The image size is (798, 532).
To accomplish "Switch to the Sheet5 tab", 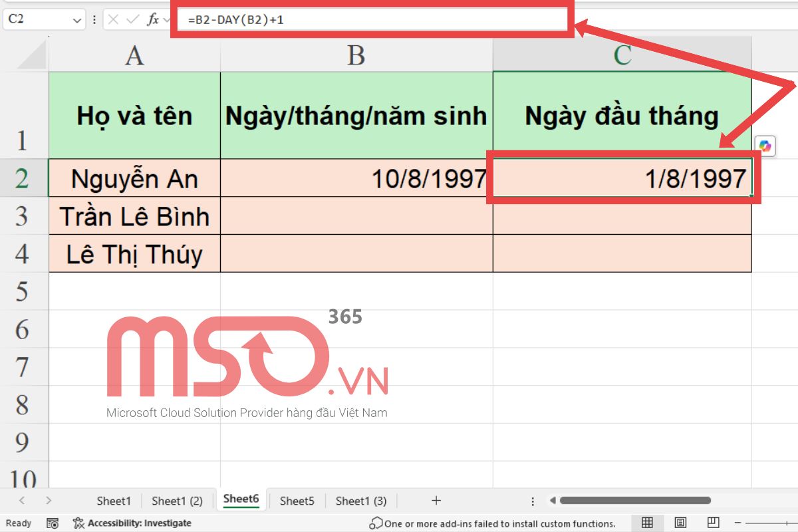I will point(297,501).
